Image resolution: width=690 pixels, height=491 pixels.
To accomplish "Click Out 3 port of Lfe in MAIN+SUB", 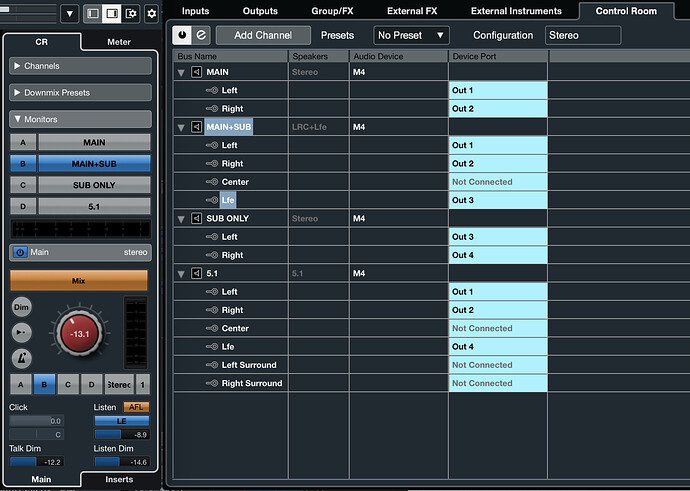I will pos(498,200).
